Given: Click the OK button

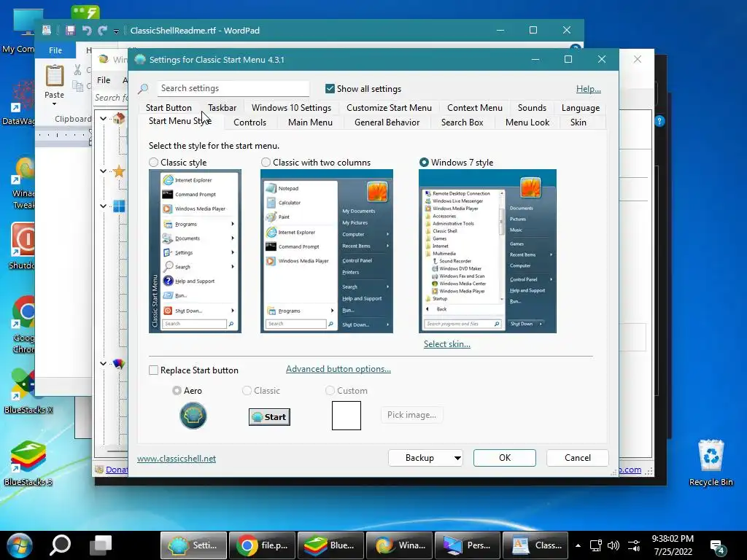Looking at the screenshot, I should coord(505,458).
